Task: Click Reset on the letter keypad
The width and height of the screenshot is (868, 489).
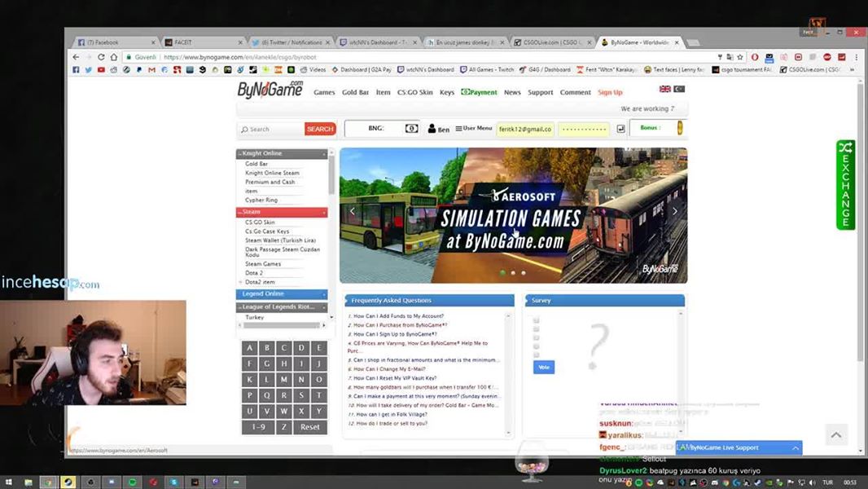Action: click(310, 427)
